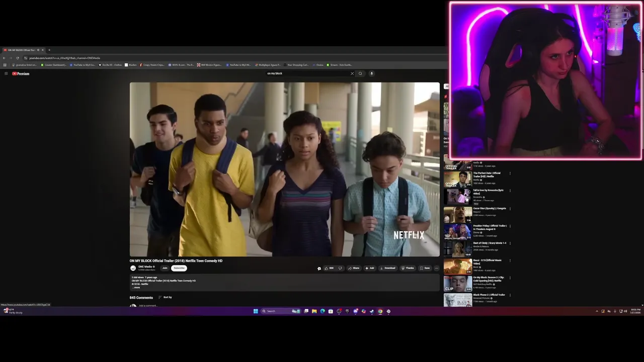This screenshot has width=644, height=362.
Task: Open options for On My Block Season 2 clip
Action: 510,278
